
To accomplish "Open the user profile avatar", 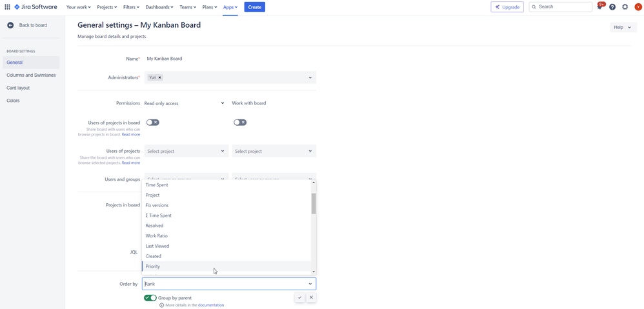I will (x=638, y=7).
